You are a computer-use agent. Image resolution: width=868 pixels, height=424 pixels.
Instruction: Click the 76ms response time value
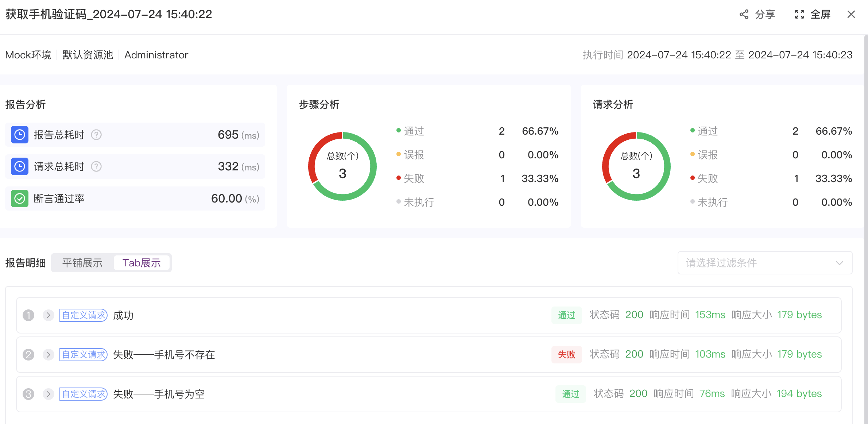click(712, 394)
